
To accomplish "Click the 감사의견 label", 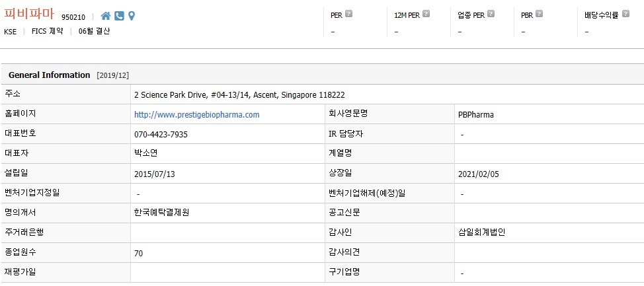I will coord(344,252).
